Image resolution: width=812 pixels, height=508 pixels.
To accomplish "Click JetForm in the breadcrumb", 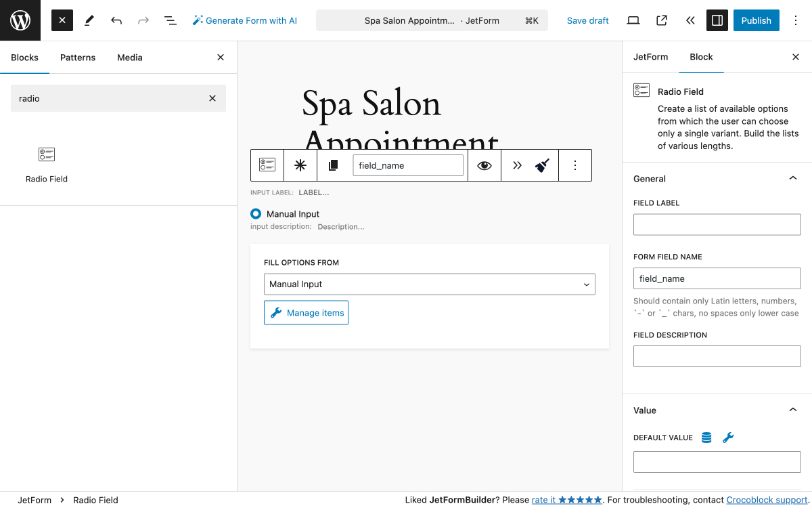I will pyautogui.click(x=35, y=500).
